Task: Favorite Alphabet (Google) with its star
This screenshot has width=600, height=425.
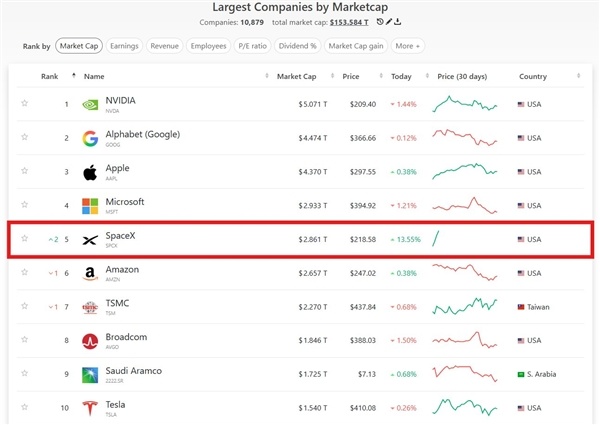Action: click(x=24, y=137)
